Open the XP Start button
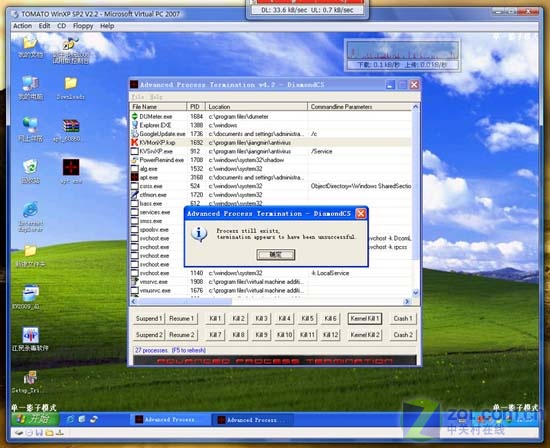 tap(34, 419)
